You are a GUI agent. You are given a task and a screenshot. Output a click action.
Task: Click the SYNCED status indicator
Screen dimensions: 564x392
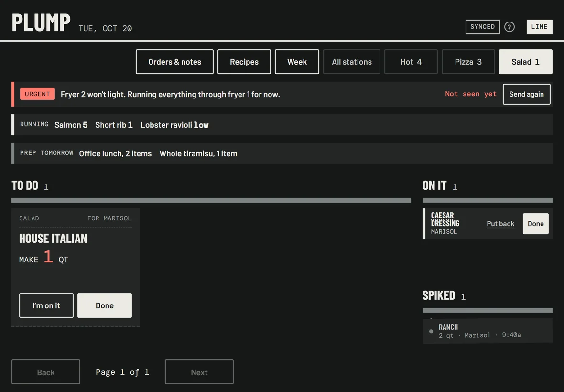click(x=482, y=27)
